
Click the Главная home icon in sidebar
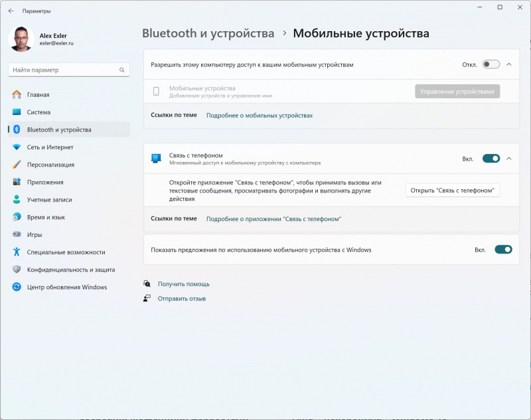pos(17,95)
